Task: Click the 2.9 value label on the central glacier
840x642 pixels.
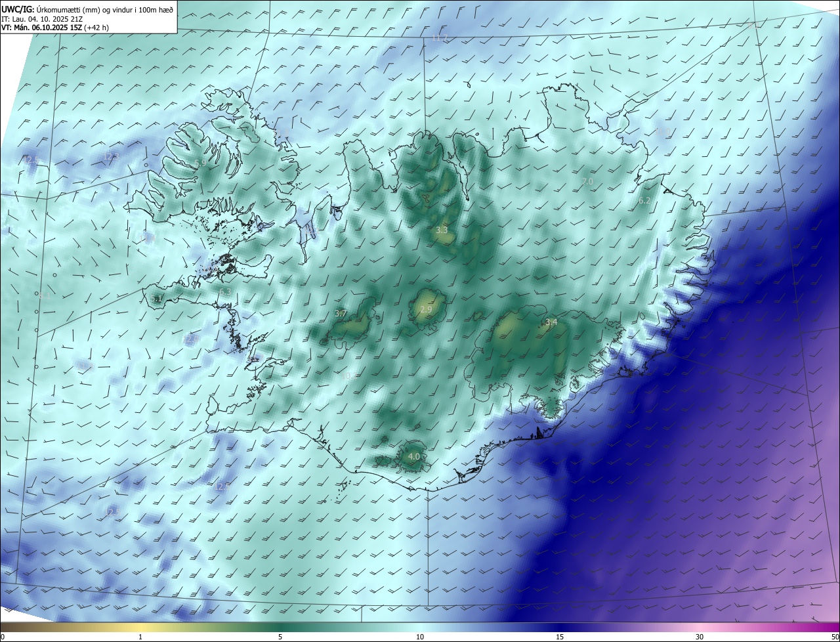Action: [426, 309]
